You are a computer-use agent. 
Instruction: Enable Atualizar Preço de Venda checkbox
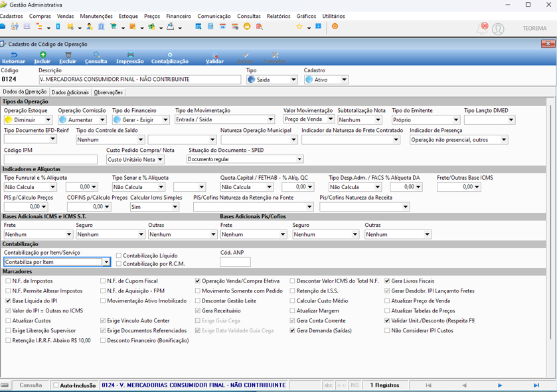(x=387, y=301)
